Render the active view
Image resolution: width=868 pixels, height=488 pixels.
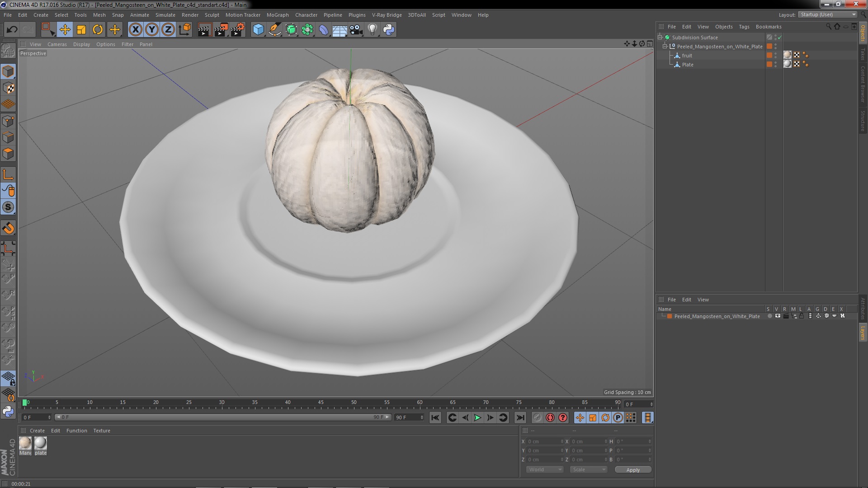coord(204,30)
